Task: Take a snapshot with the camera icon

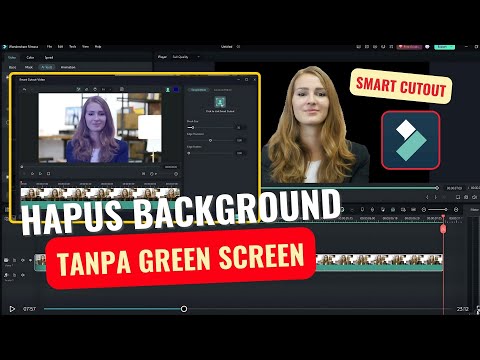Action: click(466, 197)
